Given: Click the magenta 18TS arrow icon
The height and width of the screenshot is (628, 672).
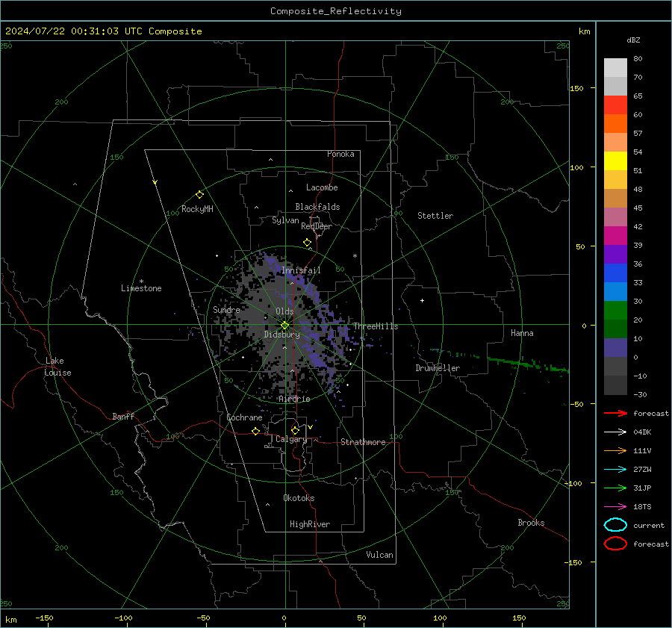Looking at the screenshot, I should (615, 507).
